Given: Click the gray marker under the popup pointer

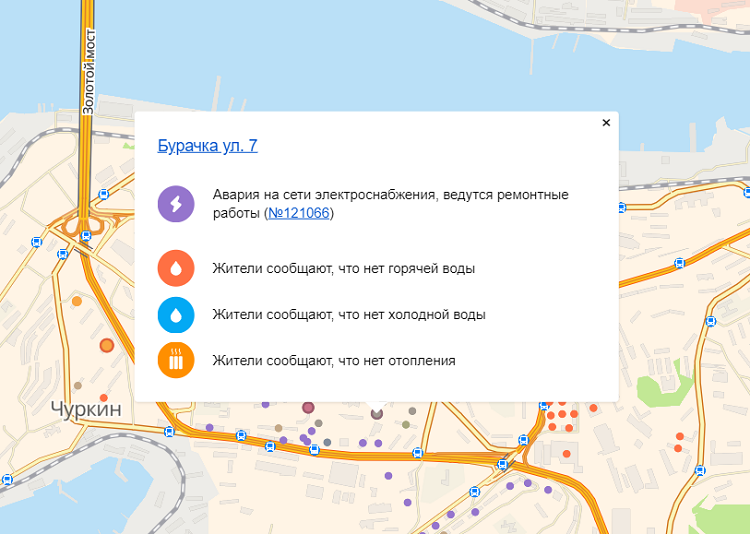Looking at the screenshot, I should click(377, 412).
